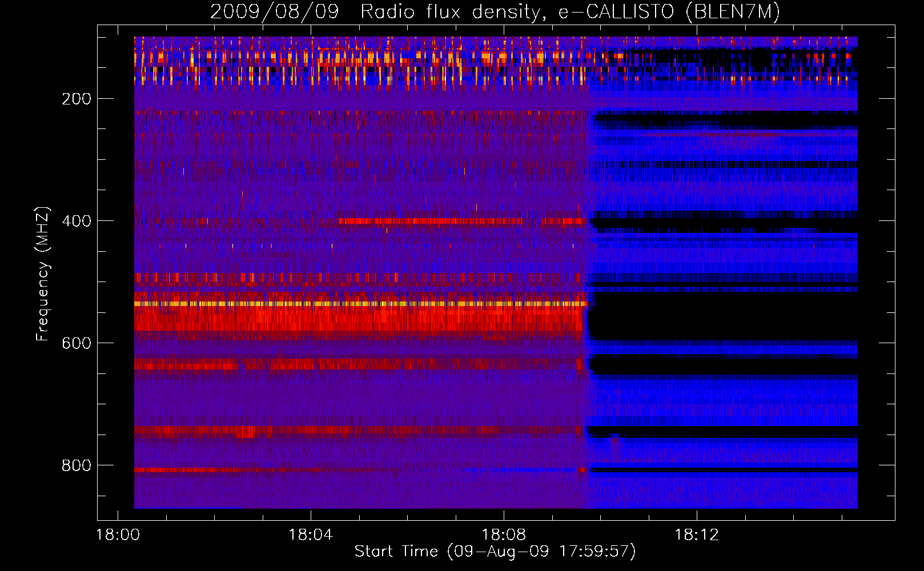Click the "Start Time (09-Aug-09 17:59:57)" x-axis label

(x=495, y=552)
